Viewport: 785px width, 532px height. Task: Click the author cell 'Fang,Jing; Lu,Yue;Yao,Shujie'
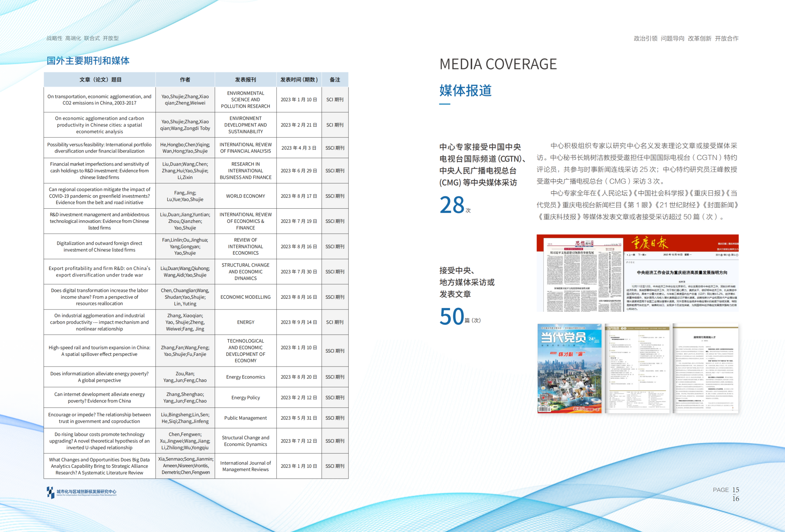185,196
